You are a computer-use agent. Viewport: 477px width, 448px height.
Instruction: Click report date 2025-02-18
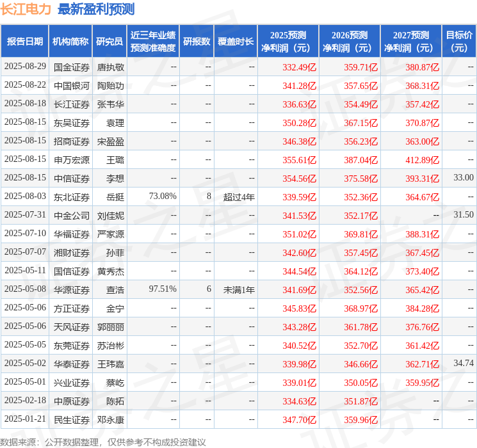coord(25,400)
